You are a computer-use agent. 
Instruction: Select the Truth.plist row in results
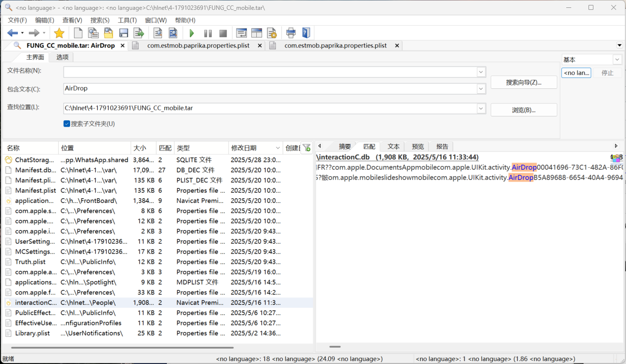tap(157, 262)
